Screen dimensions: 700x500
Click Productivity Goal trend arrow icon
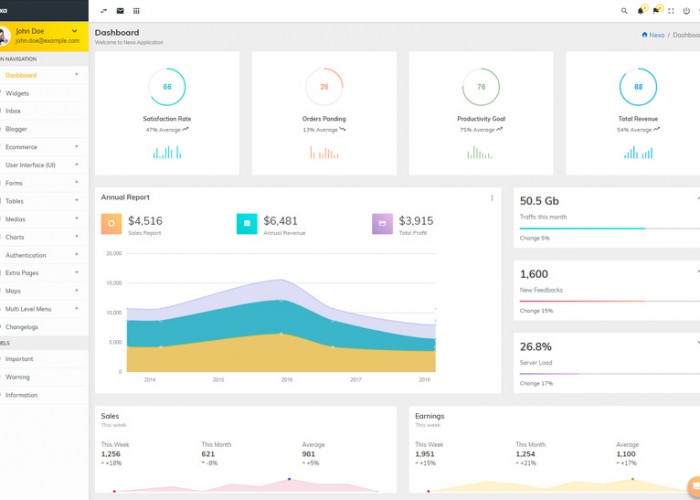pyautogui.click(x=500, y=129)
